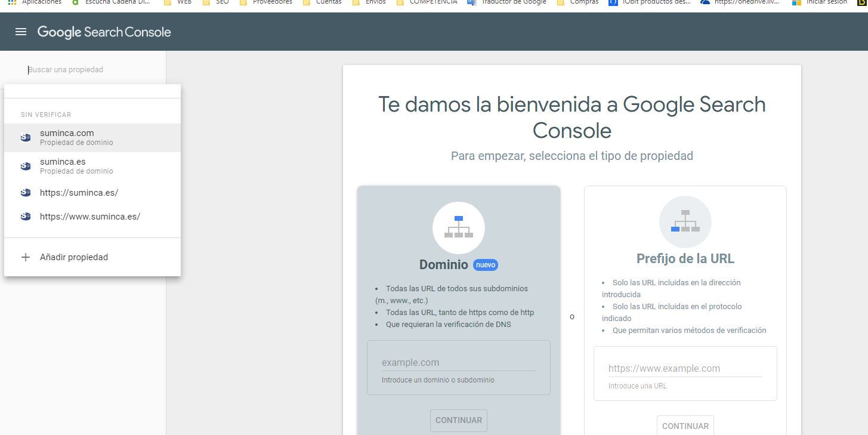Select the suminca.es domain property

[92, 166]
